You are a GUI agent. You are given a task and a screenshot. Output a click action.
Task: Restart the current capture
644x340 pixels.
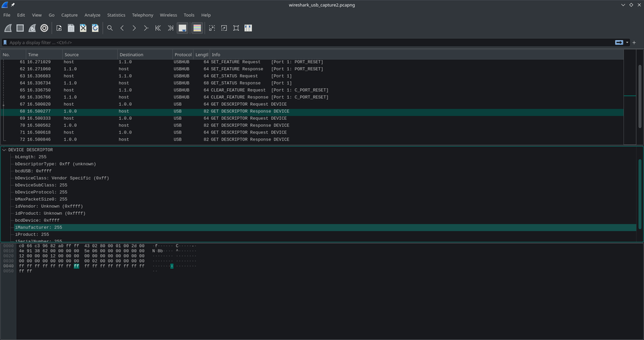(x=32, y=28)
